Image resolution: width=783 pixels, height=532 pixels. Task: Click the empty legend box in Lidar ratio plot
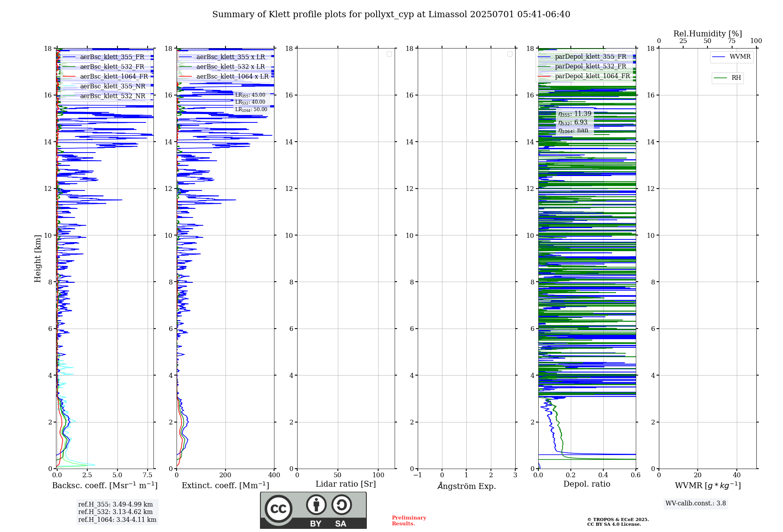tap(389, 54)
